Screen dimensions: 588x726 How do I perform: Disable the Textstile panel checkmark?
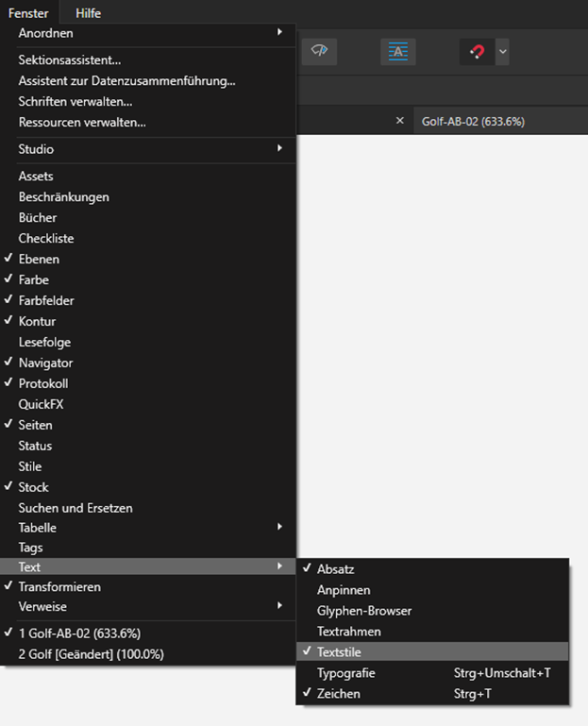tap(432, 652)
